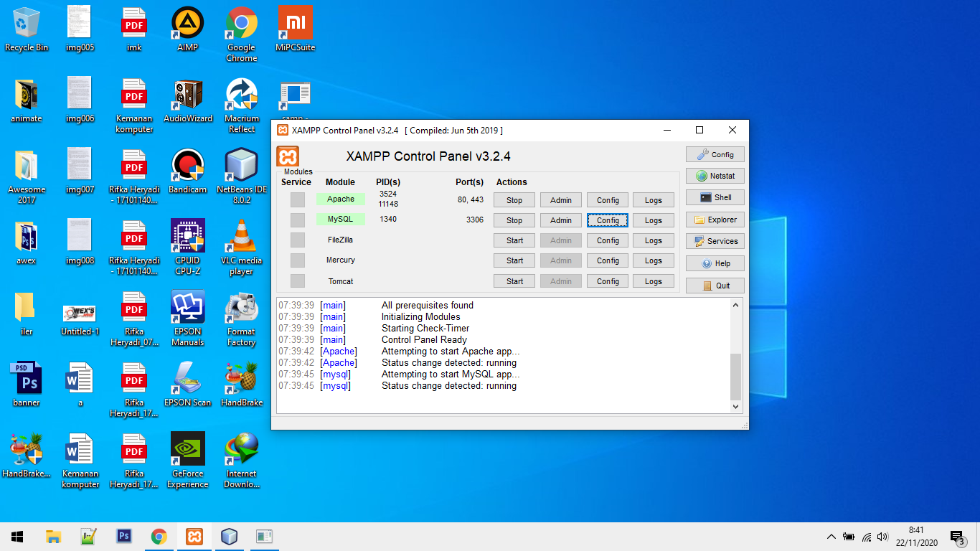Select the AudioWizard desktop shortcut
980x551 pixels.
tap(187, 101)
